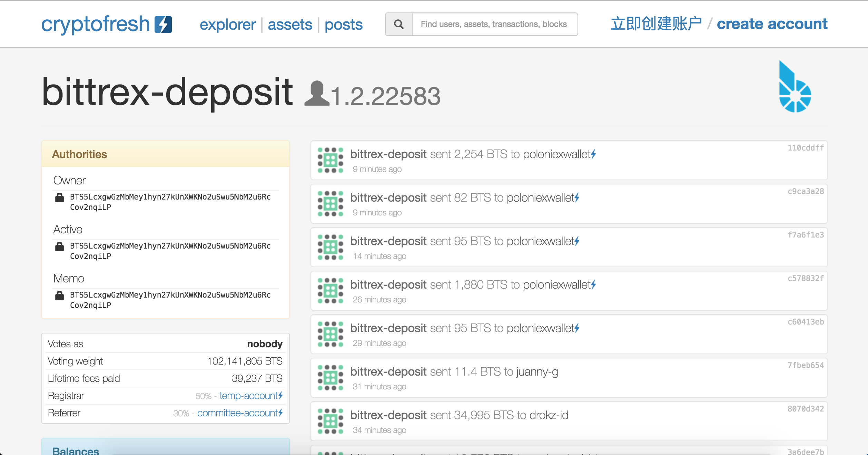Click the lightning icon in the 29 minutes ago row
868x455 pixels.
click(577, 328)
